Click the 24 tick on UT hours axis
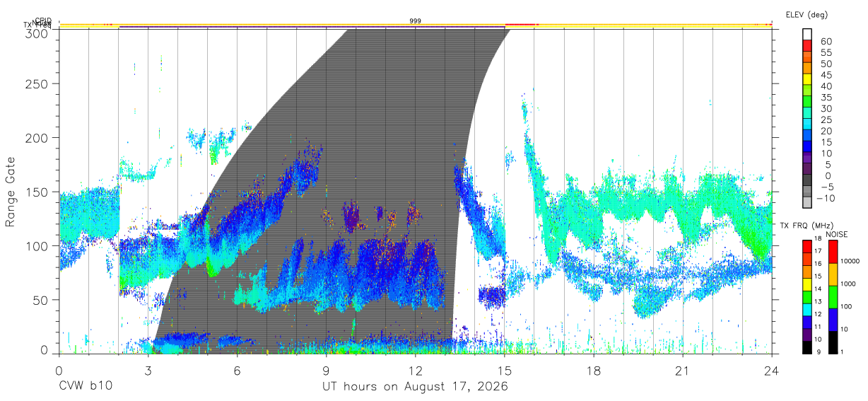 [x=772, y=371]
